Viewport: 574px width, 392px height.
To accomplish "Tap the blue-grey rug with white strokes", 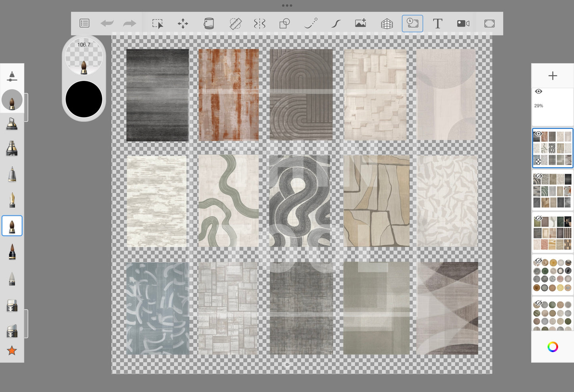I will (x=157, y=308).
